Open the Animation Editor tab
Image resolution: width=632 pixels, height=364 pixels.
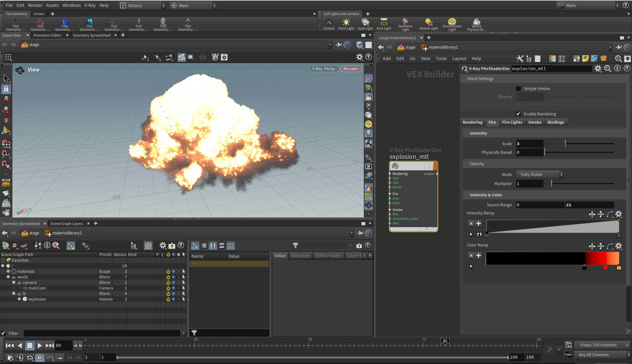(x=47, y=35)
